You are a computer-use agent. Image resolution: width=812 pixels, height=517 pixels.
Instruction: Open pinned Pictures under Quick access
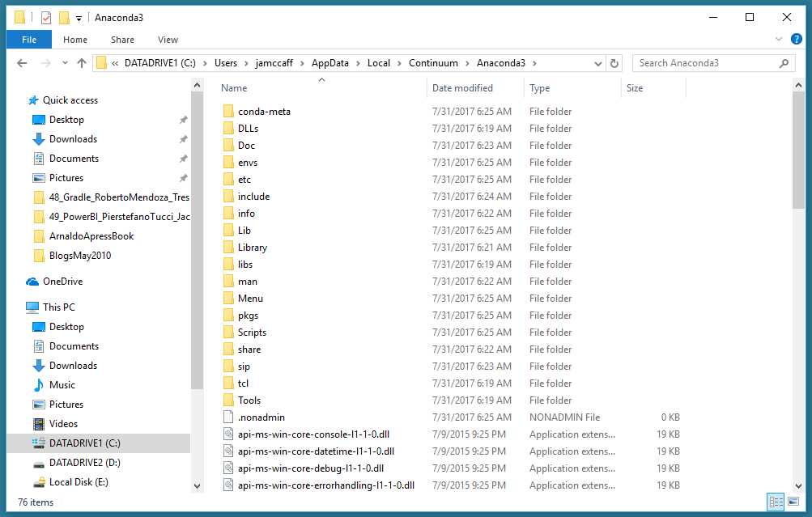[66, 178]
